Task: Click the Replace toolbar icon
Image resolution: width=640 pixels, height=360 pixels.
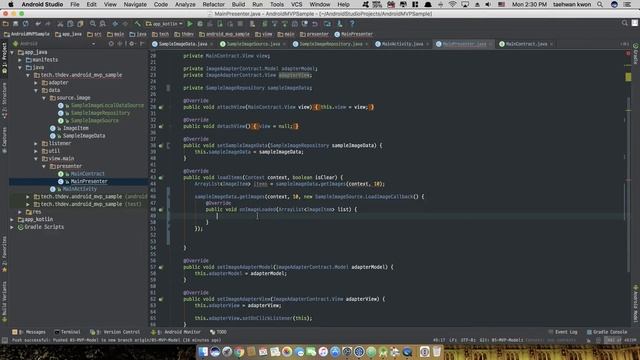Action: [102, 24]
